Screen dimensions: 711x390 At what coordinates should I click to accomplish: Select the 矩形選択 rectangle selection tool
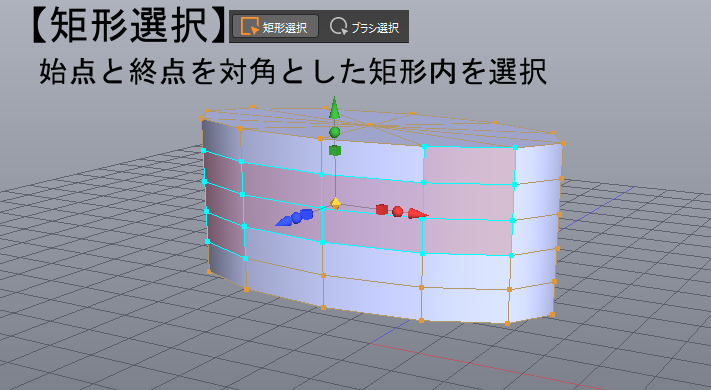coord(275,27)
